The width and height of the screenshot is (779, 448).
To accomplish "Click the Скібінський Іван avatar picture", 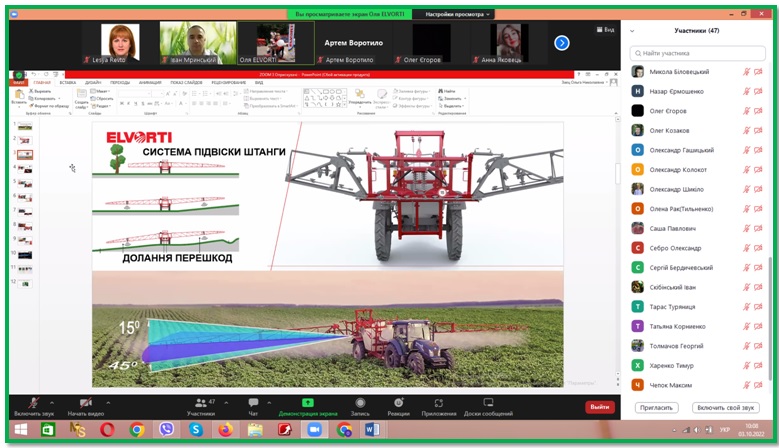I will (637, 287).
